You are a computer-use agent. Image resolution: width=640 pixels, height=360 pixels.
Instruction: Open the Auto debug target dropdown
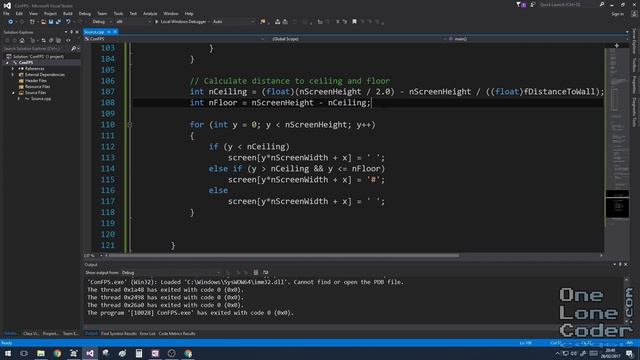tap(233, 22)
